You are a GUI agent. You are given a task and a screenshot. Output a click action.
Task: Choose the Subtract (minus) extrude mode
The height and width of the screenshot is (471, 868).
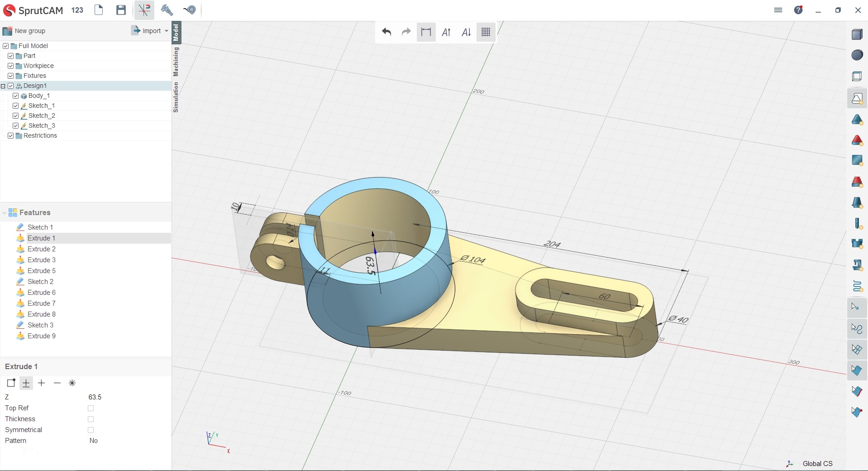coord(57,383)
